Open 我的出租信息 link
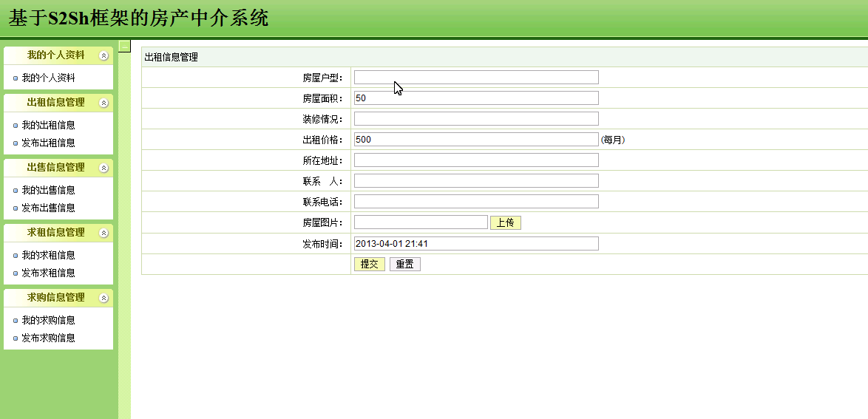This screenshot has width=868, height=419. pos(48,125)
